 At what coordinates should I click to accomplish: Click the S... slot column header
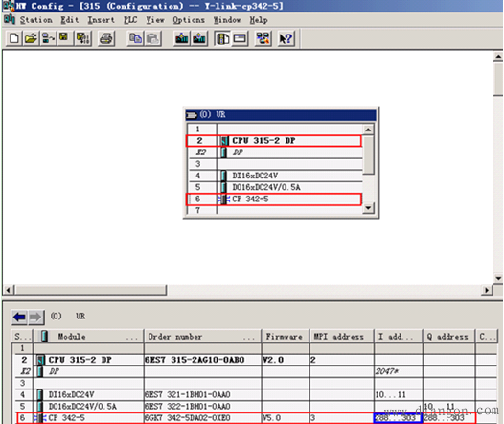tap(22, 337)
